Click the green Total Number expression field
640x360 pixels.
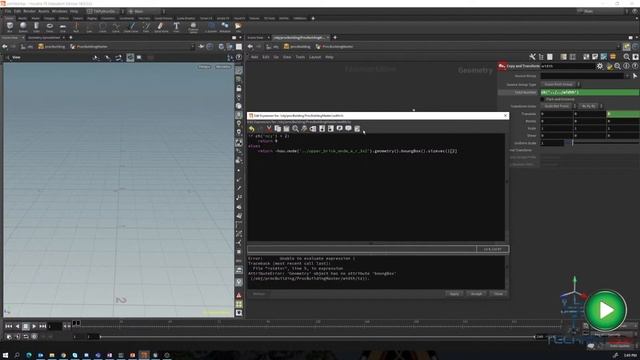coord(590,92)
